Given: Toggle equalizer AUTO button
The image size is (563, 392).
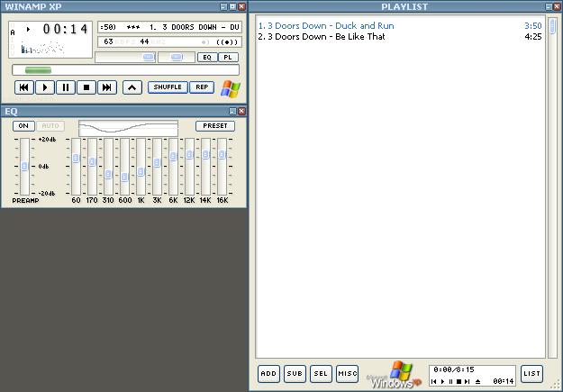Looking at the screenshot, I should 50,126.
